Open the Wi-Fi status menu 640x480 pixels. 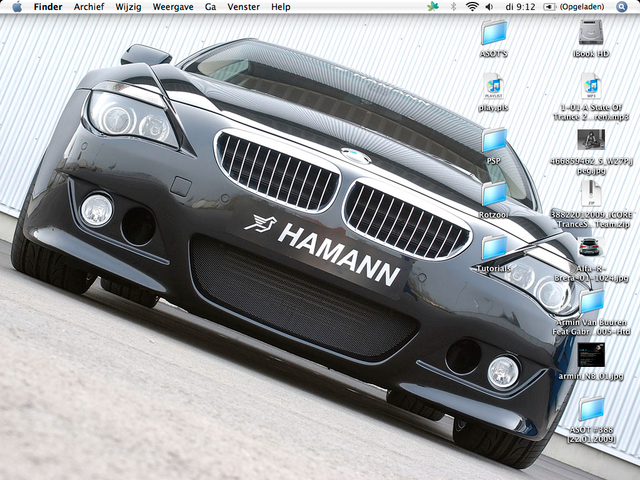(472, 7)
